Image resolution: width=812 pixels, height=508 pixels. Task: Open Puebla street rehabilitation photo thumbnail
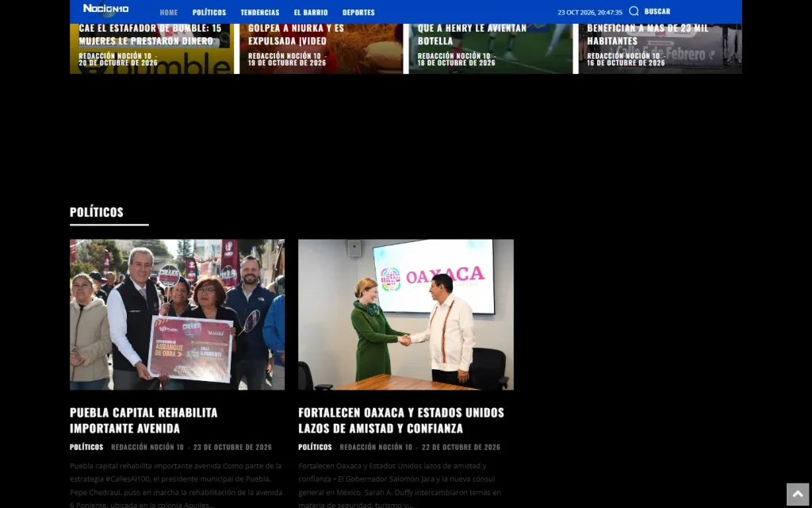tap(177, 314)
